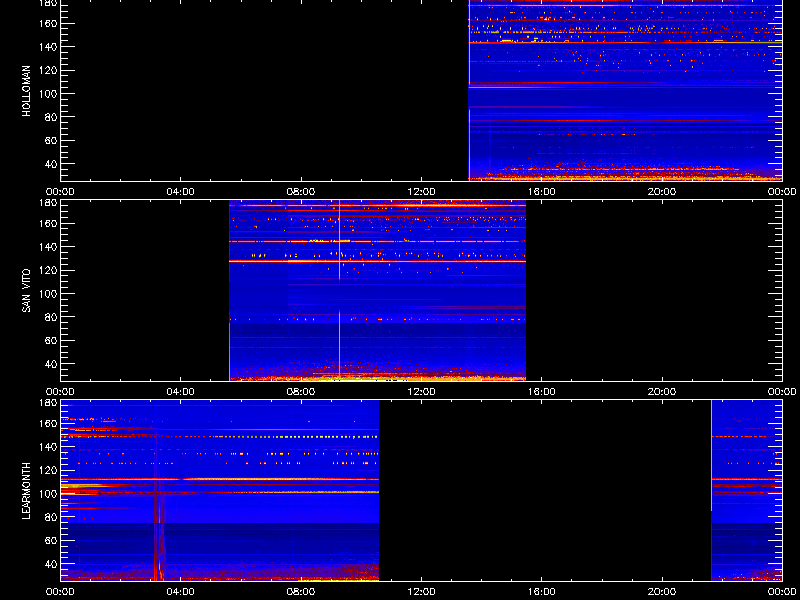Pick 16:00 time label under Learmonth plot
Screen dimensions: 800x600
click(x=542, y=592)
